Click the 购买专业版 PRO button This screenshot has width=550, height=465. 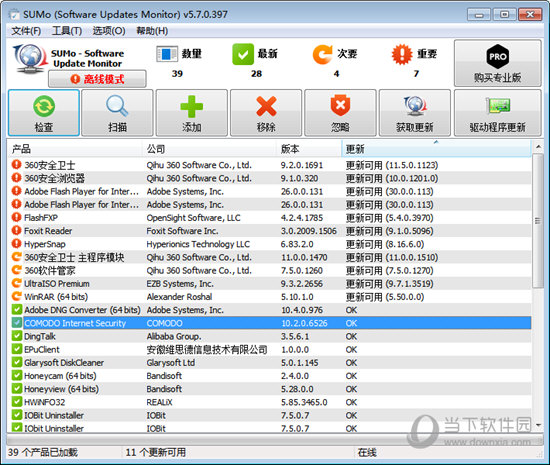click(x=498, y=63)
